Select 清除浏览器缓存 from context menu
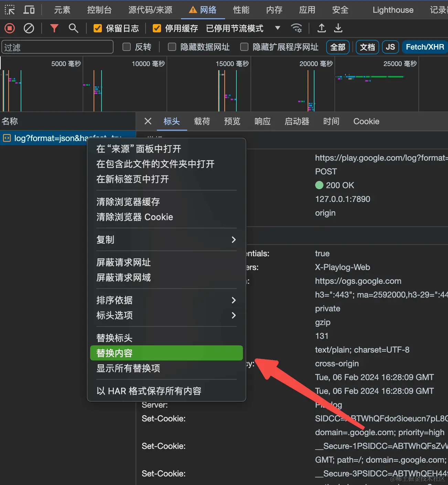 click(x=167, y=202)
